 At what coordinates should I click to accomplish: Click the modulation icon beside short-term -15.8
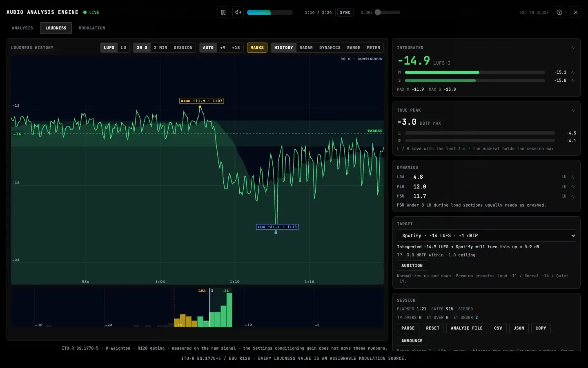[573, 81]
